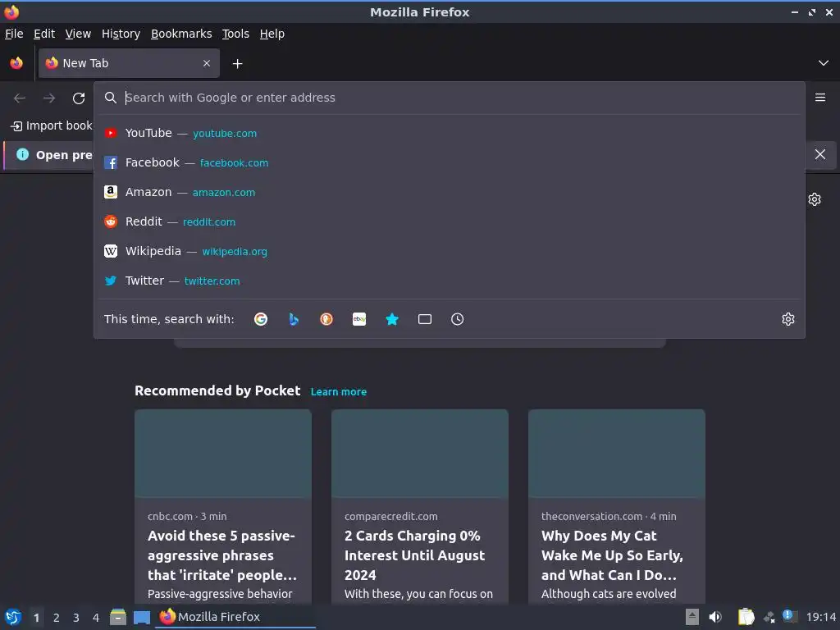The image size is (840, 630).
Task: Open the History menu
Action: click(x=121, y=34)
